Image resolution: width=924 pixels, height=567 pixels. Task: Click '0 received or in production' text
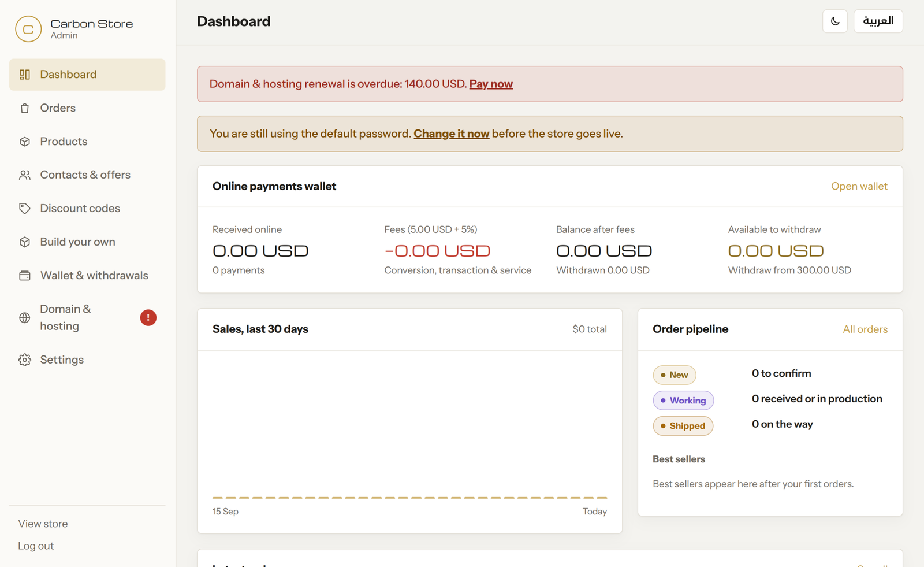(x=817, y=399)
